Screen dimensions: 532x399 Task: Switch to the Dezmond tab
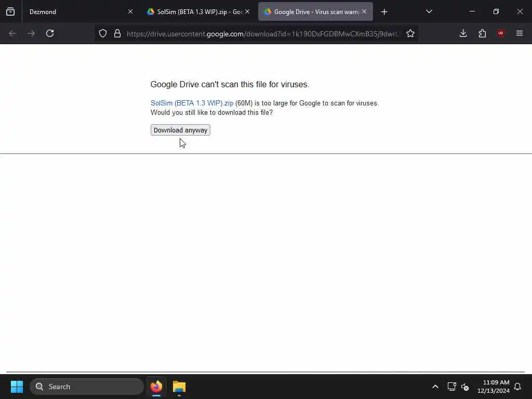[x=80, y=11]
